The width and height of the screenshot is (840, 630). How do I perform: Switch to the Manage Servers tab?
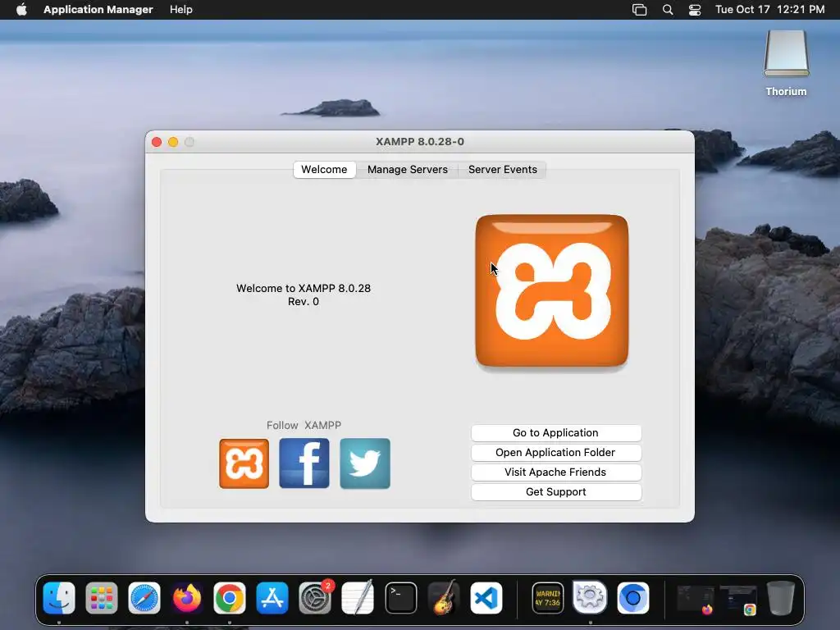point(407,169)
